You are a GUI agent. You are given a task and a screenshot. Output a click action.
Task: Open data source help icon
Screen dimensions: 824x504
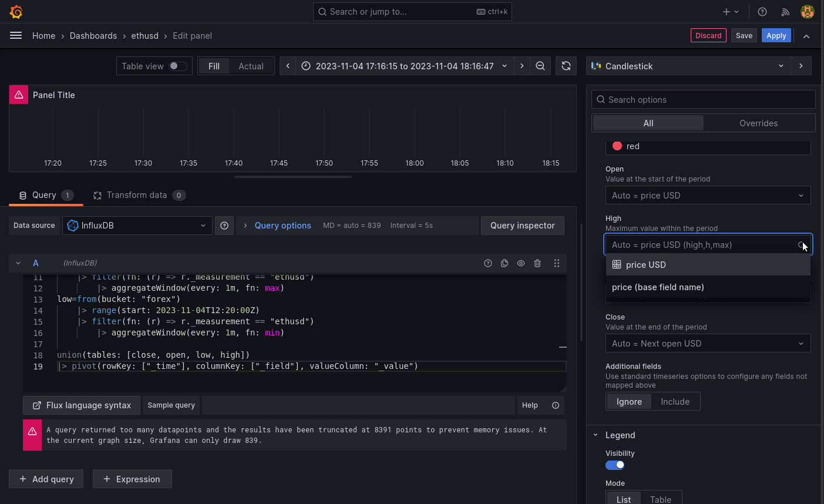point(224,226)
